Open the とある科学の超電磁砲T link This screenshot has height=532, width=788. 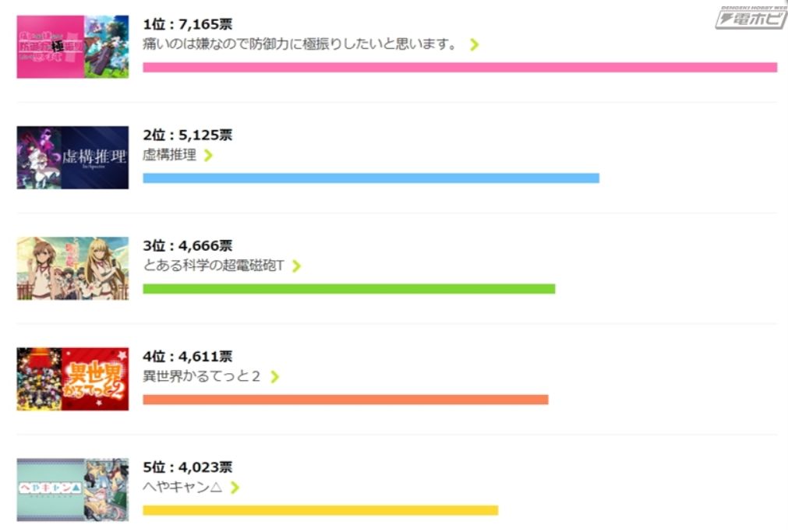pyautogui.click(x=214, y=266)
